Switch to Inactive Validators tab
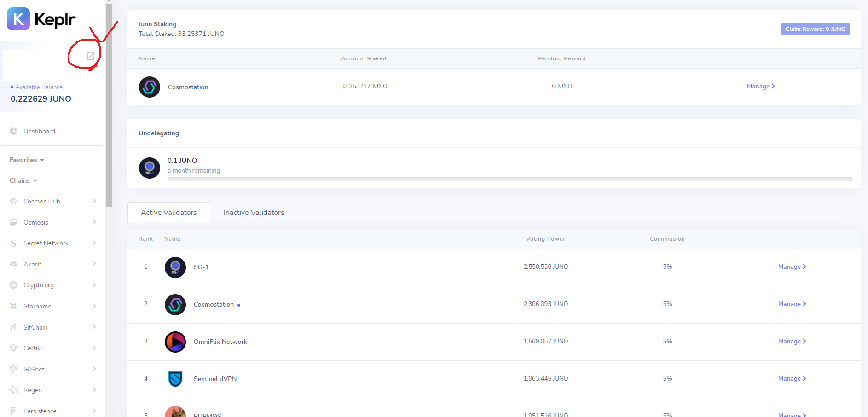The height and width of the screenshot is (417, 868). [254, 213]
